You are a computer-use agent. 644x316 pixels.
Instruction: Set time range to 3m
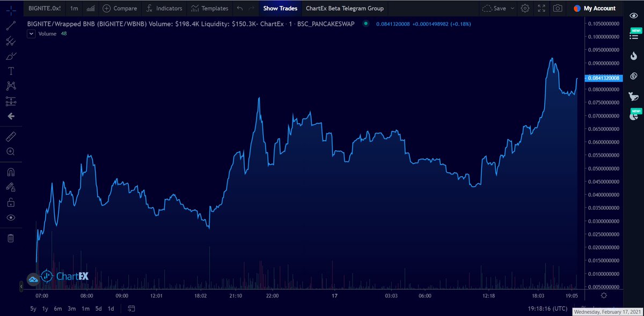[72, 308]
